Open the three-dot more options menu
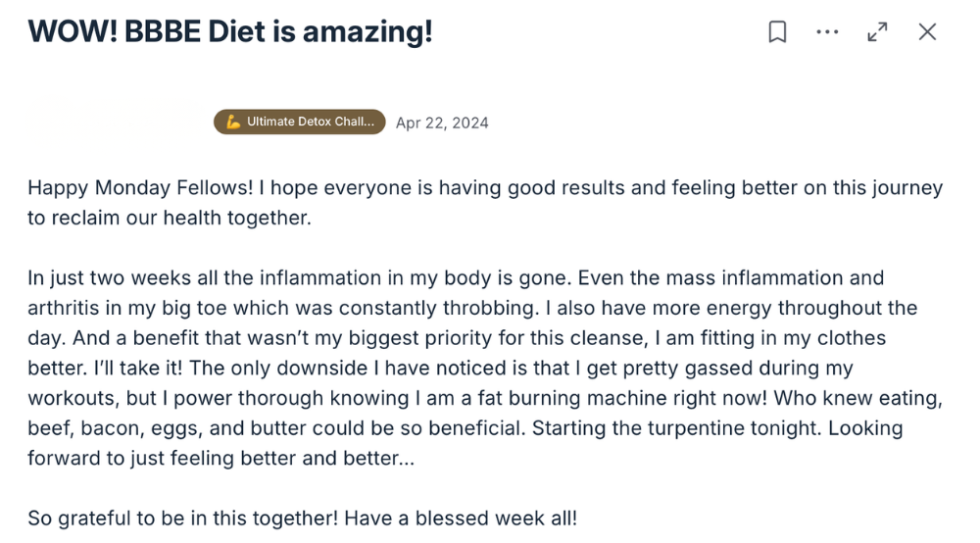 (x=827, y=32)
